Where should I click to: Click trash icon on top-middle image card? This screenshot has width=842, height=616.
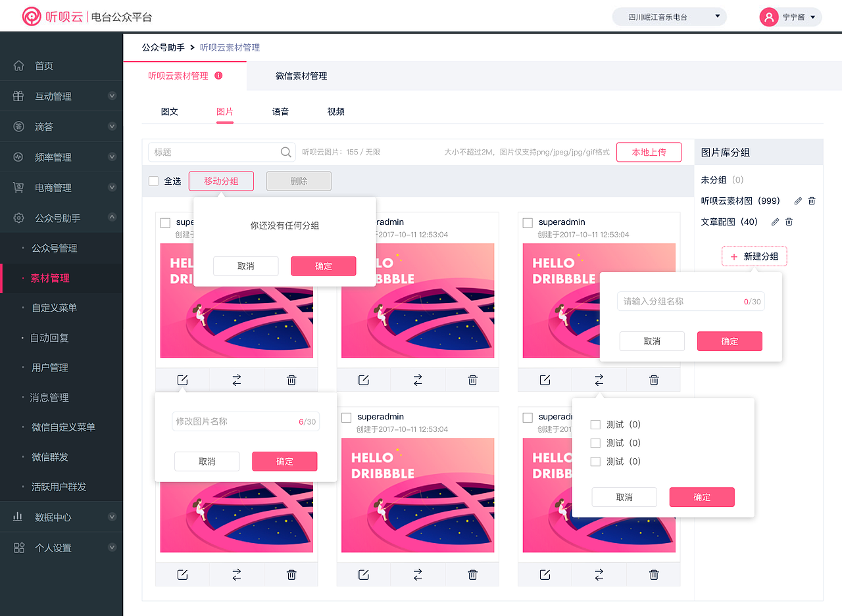(472, 380)
